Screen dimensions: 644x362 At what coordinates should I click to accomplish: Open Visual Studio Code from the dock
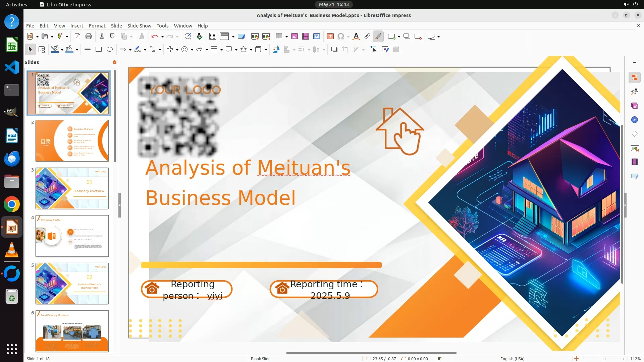12,67
